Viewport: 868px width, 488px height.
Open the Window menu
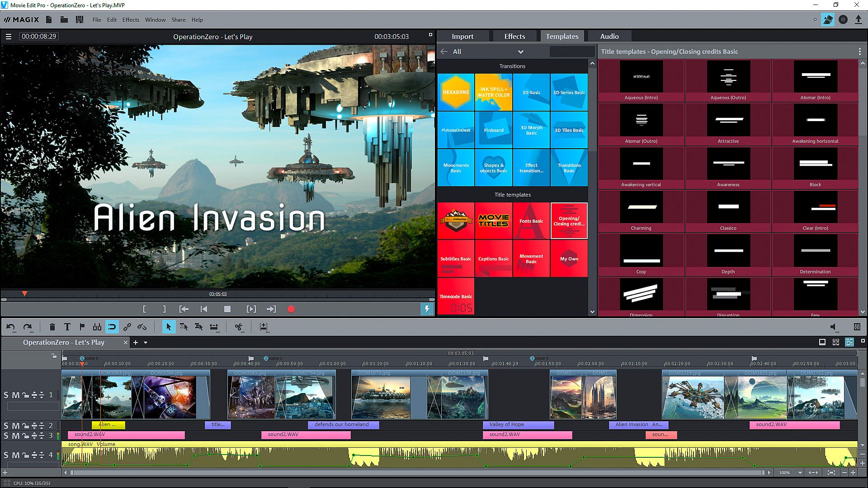point(155,20)
